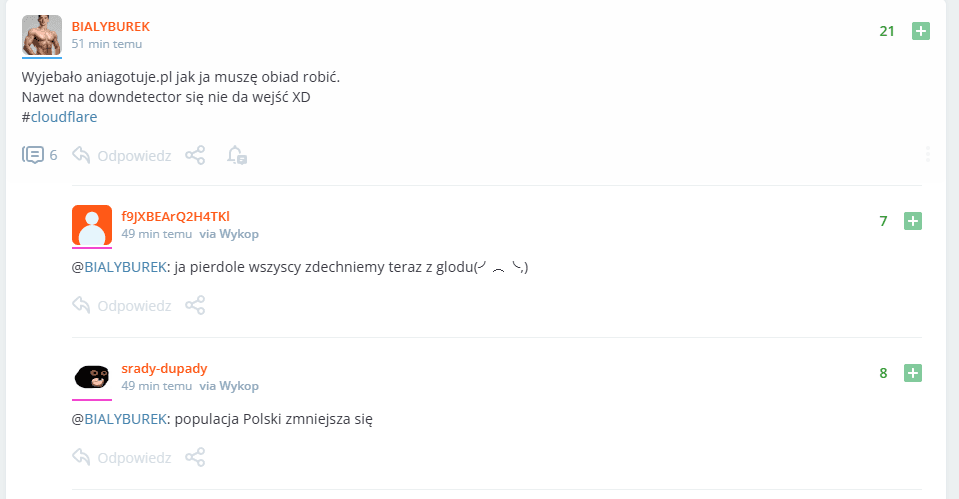959x499 pixels.
Task: Upvote BIALYBUREK's post with the plus button
Action: [x=920, y=31]
